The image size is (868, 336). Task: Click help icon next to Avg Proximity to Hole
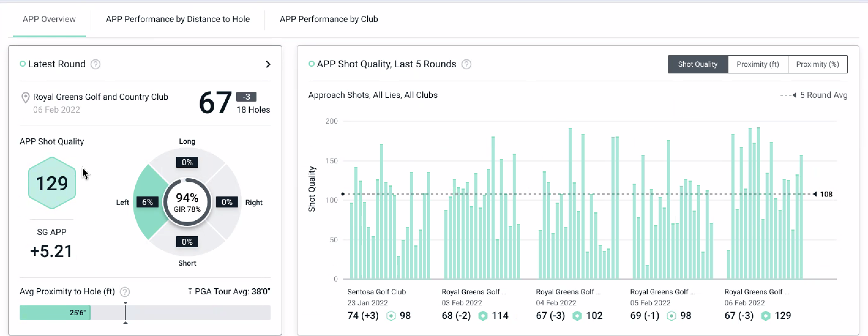pos(125,292)
